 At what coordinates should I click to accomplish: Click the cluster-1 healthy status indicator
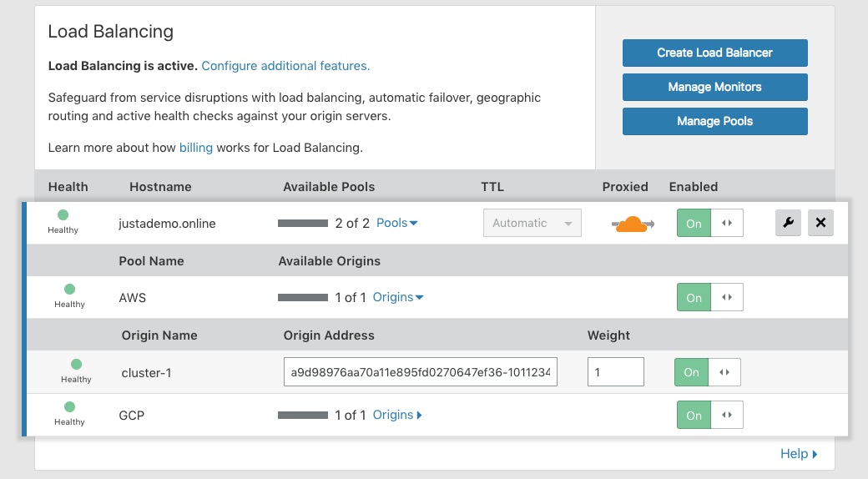76,365
